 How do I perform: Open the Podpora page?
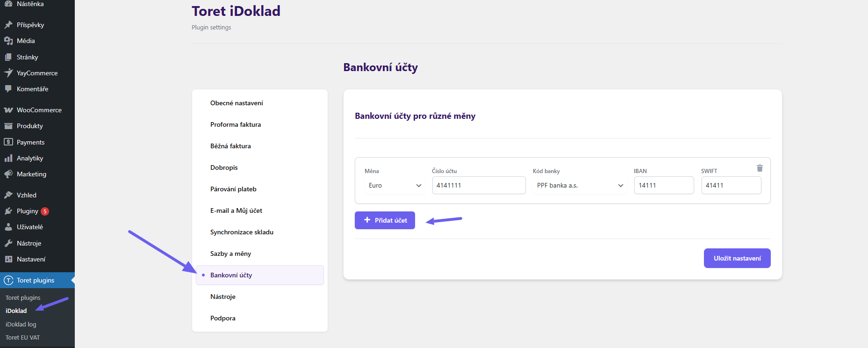point(223,318)
